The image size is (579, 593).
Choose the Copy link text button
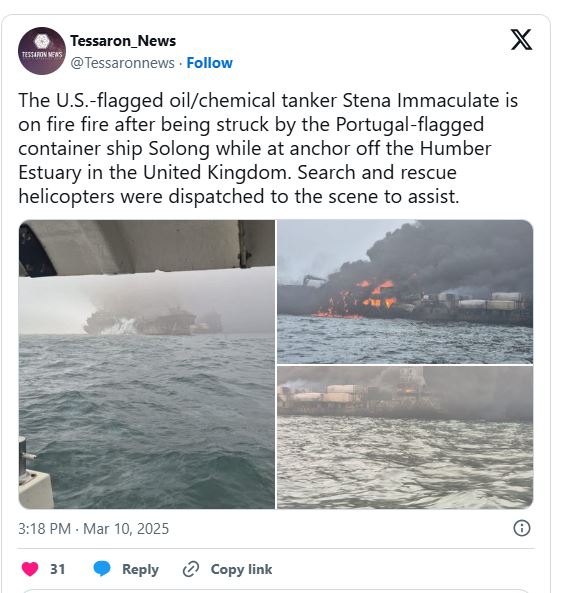click(241, 569)
